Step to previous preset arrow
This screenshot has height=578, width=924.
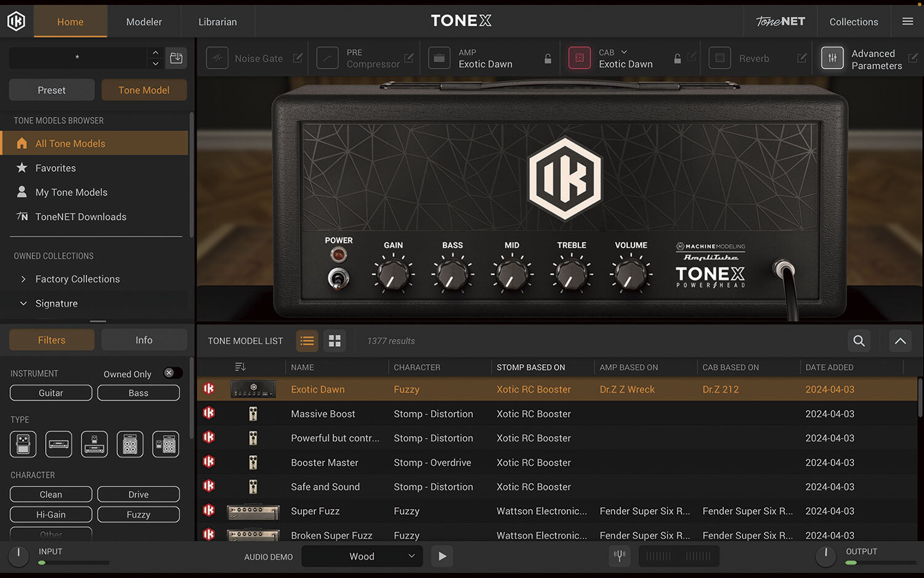click(x=155, y=52)
